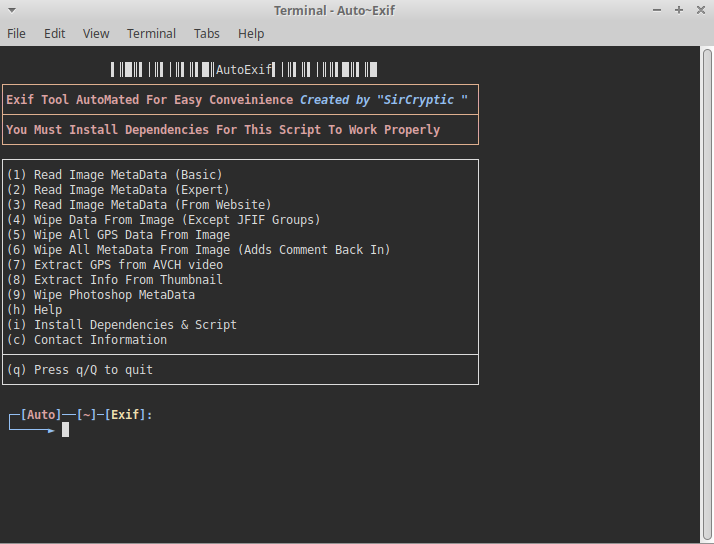The width and height of the screenshot is (714, 544).
Task: Click the "Press q/Q to quit" line
Action: (x=79, y=370)
